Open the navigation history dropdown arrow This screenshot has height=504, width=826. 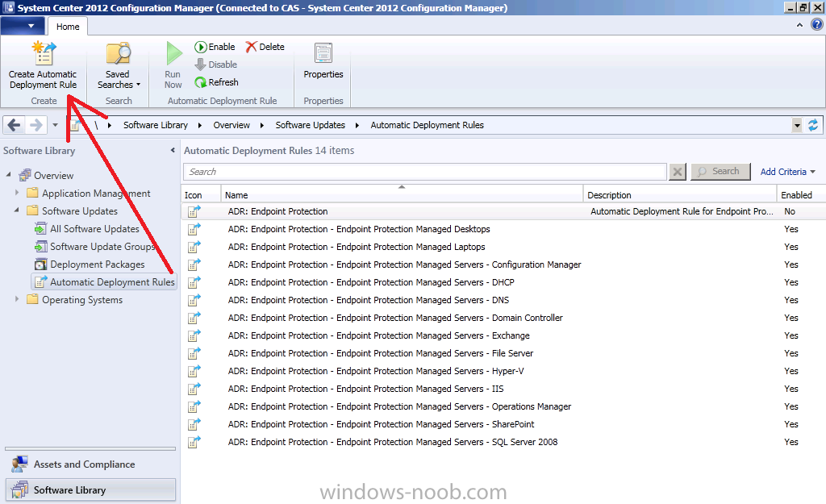(x=56, y=125)
